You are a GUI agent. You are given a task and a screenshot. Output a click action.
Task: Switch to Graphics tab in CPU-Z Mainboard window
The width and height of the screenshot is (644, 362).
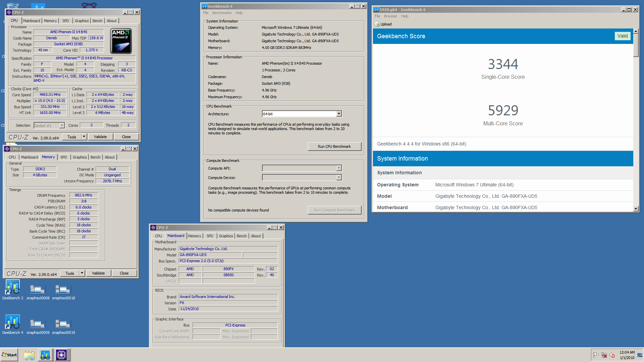click(226, 236)
